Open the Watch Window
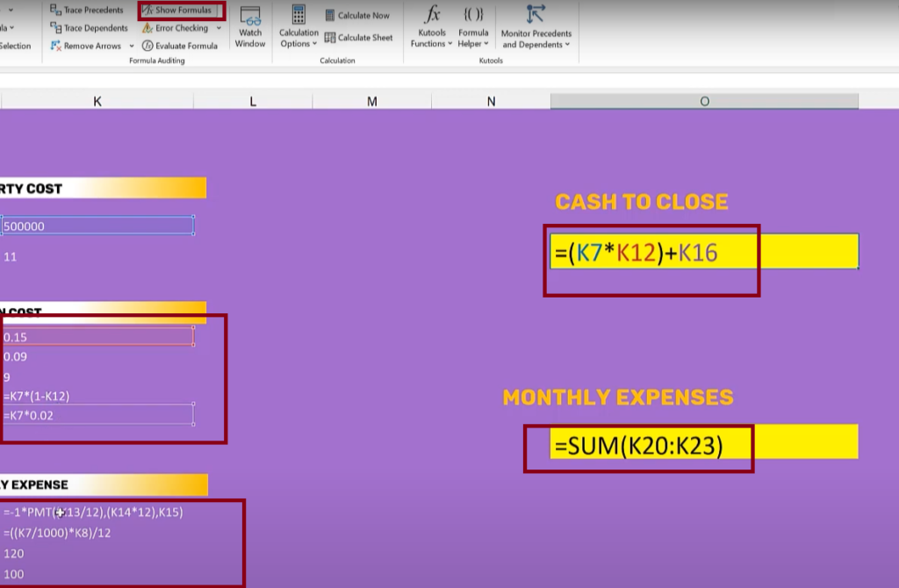 [x=250, y=27]
